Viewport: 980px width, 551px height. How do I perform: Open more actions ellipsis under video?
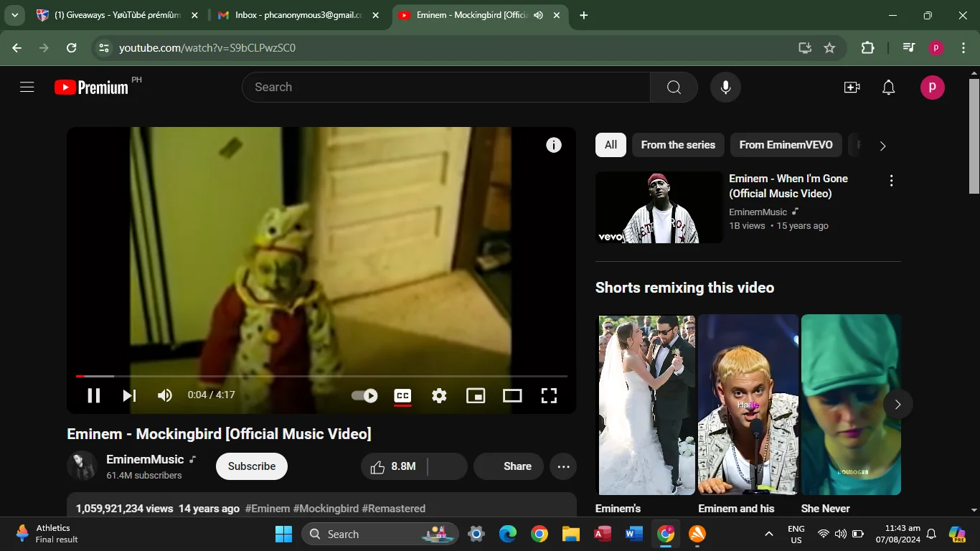(563, 466)
